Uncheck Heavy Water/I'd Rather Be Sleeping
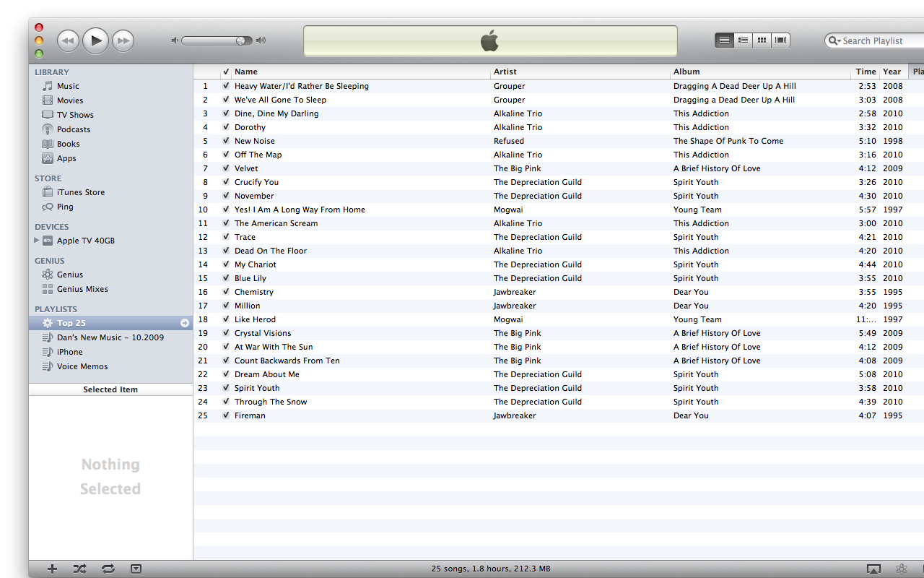 226,86
